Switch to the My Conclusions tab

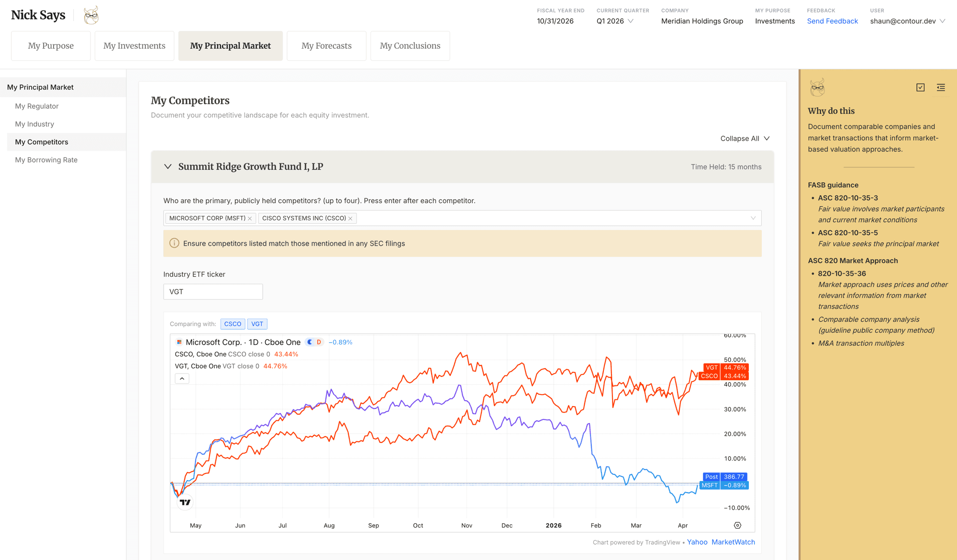pos(410,45)
